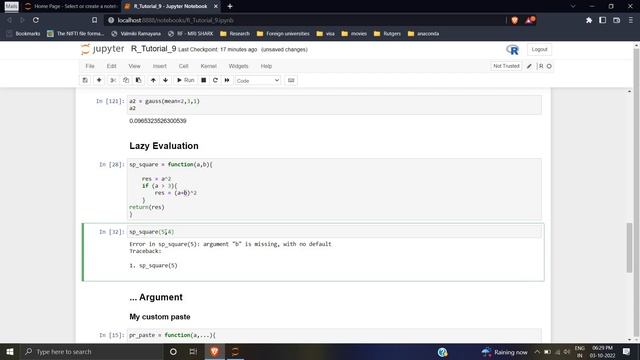Open the Kernel menu

tap(208, 66)
